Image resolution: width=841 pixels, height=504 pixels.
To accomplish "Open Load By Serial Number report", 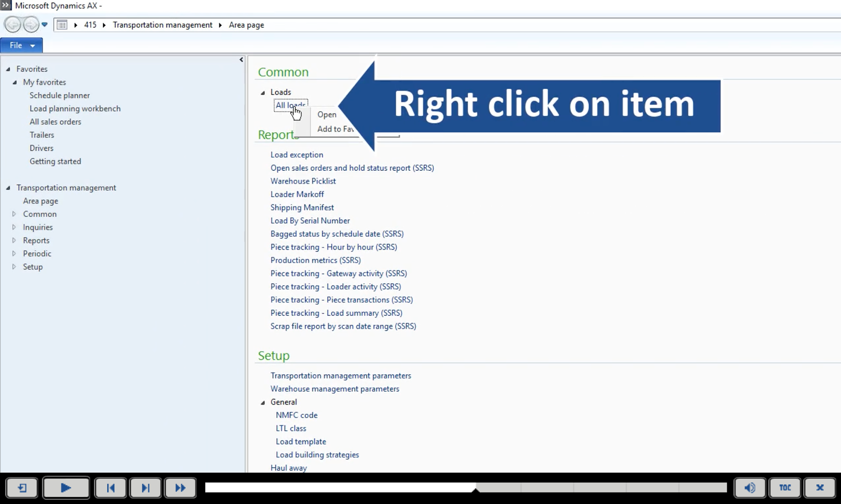I will (310, 220).
